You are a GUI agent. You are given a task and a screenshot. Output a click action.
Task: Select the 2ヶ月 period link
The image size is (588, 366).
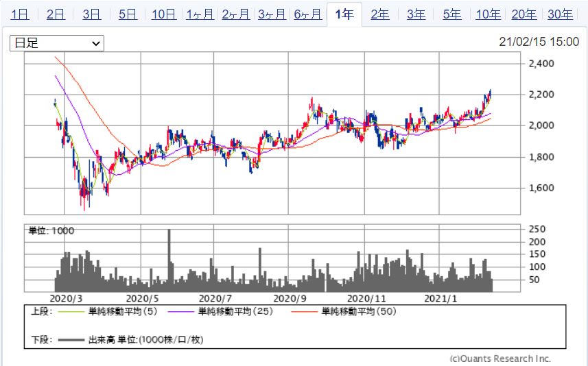[236, 14]
